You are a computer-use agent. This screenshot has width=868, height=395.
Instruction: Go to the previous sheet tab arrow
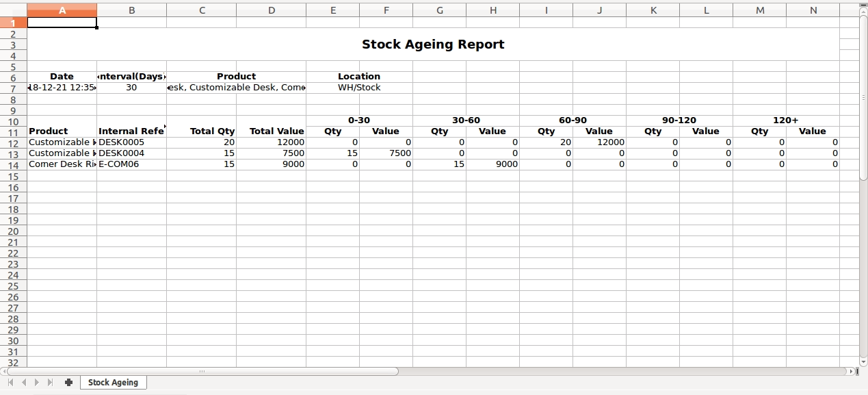click(24, 383)
